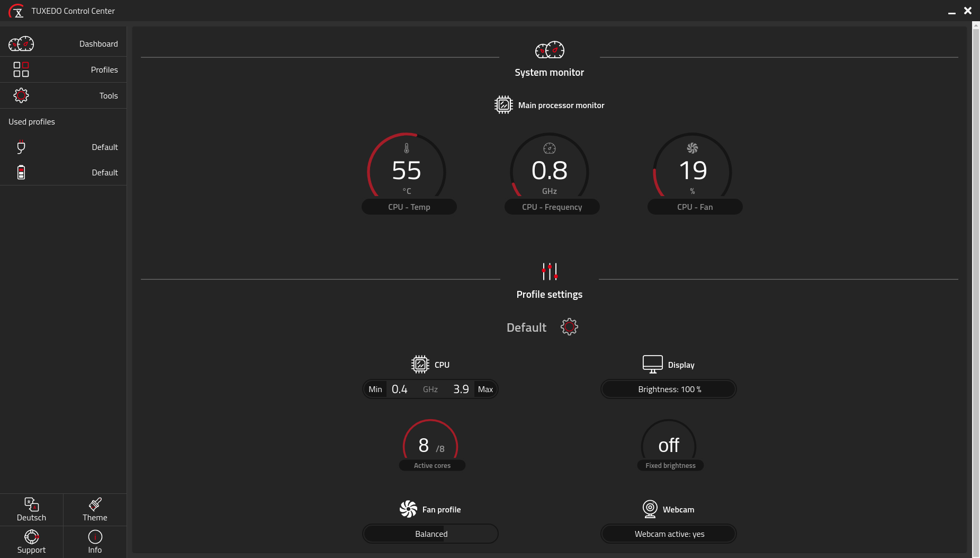The height and width of the screenshot is (558, 980).
Task: Select Default profile for mains power
Action: click(63, 147)
